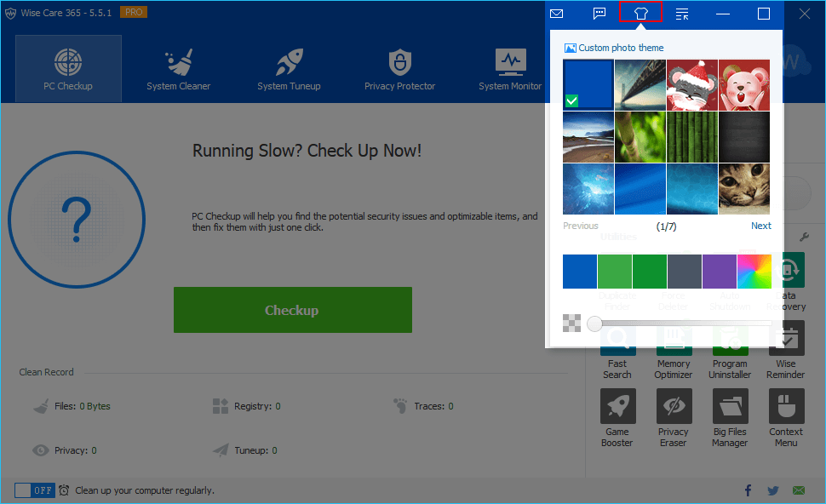Click the checkered transparency icon
Image resolution: width=826 pixels, height=504 pixels.
point(571,323)
